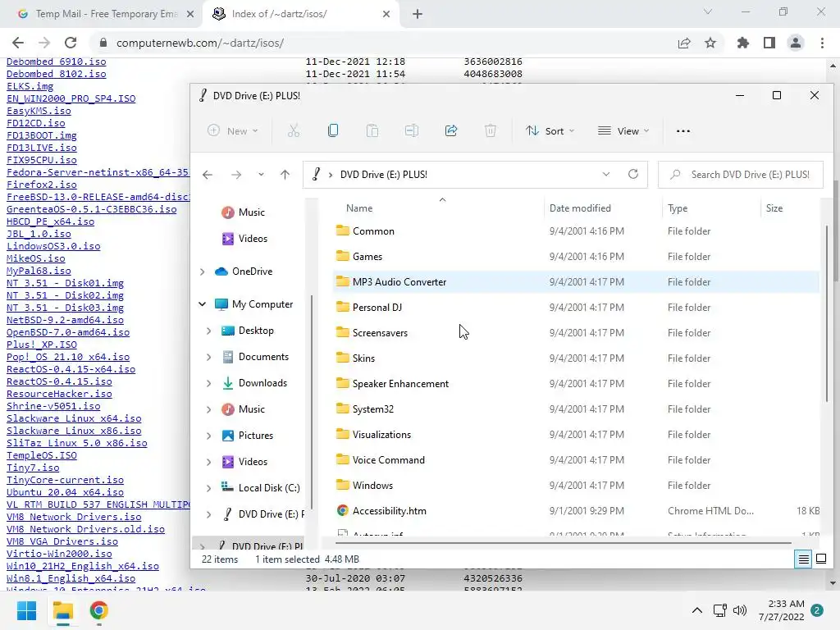Open the New dropdown in Explorer
Image resolution: width=840 pixels, height=630 pixels.
pyautogui.click(x=233, y=130)
